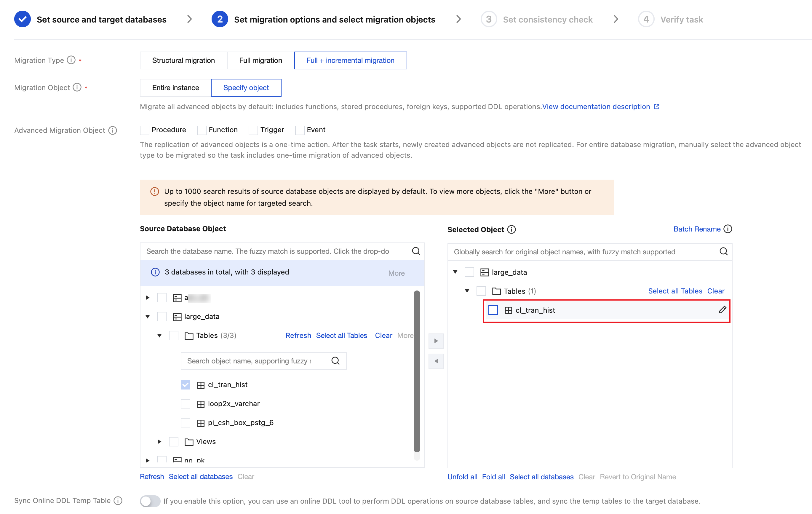Click the source object list scrollbar

pos(417,371)
